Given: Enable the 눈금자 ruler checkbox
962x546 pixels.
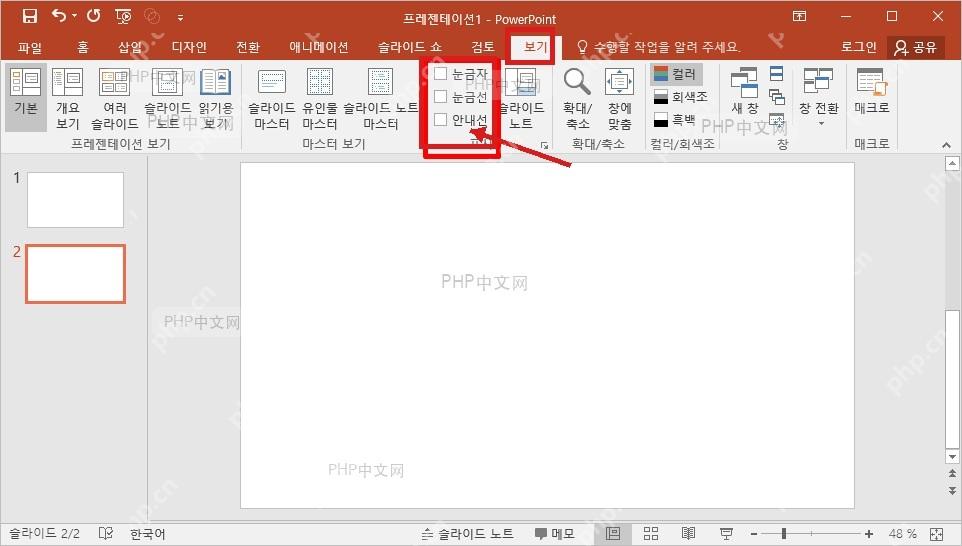Looking at the screenshot, I should pyautogui.click(x=440, y=74).
